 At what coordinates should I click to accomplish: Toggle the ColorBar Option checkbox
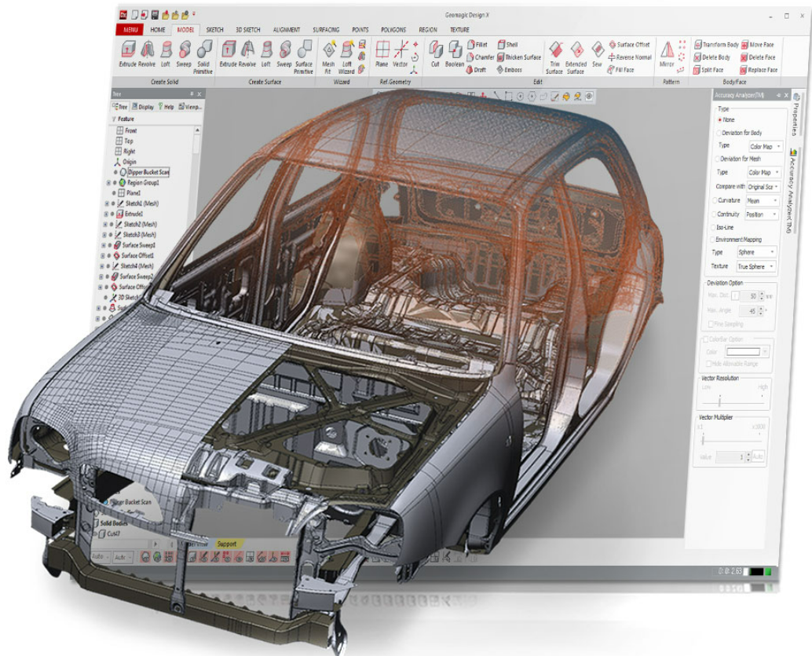click(x=705, y=339)
